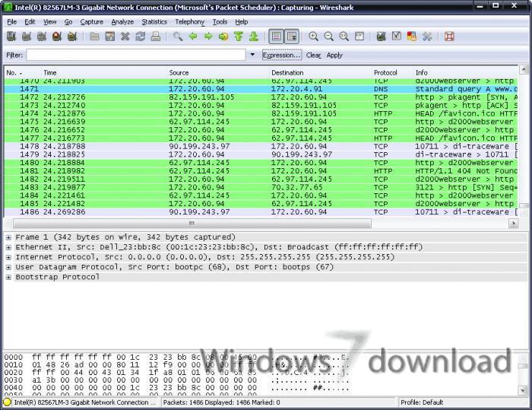Image resolution: width=532 pixels, height=410 pixels.
Task: Sort by the Destination column header
Action: coord(321,73)
